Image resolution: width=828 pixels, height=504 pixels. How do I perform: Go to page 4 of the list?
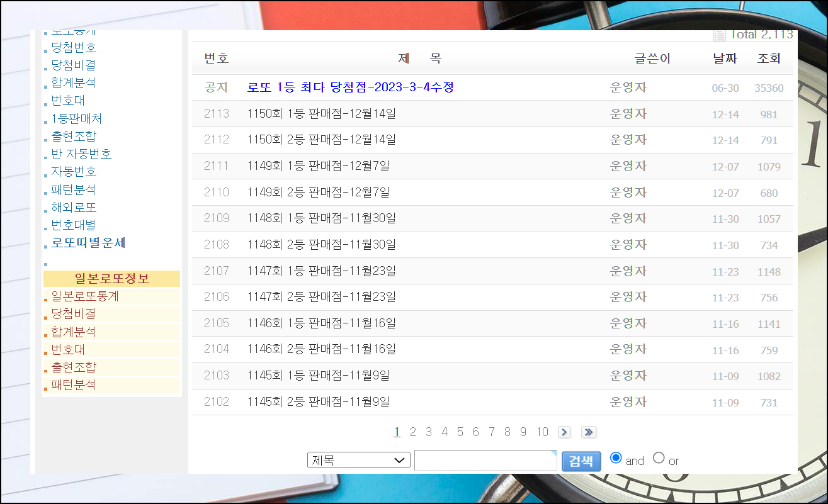coord(445,432)
